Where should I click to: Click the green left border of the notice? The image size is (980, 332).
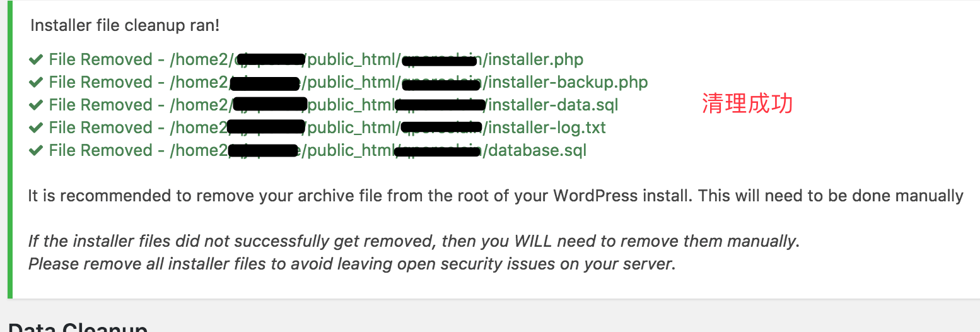click(9, 149)
